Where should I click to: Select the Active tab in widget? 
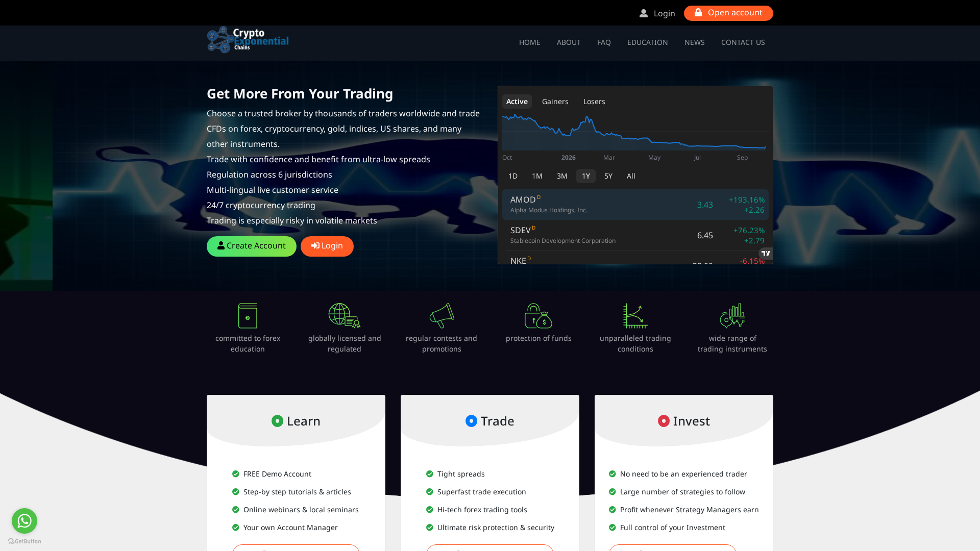tap(517, 102)
